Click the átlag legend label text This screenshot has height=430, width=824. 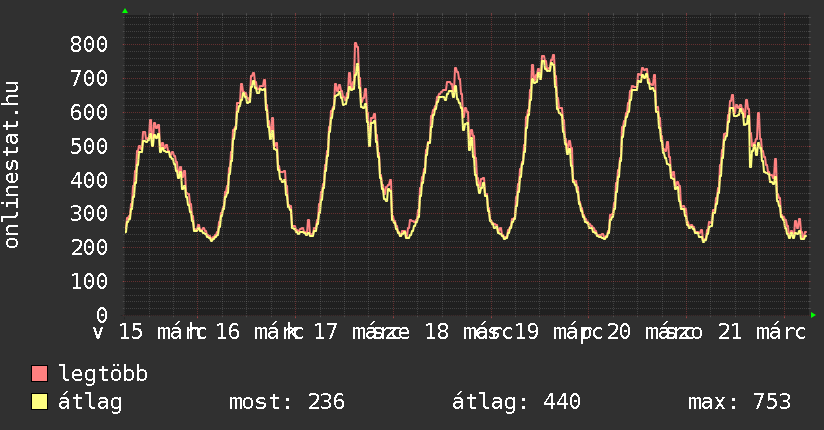point(91,403)
